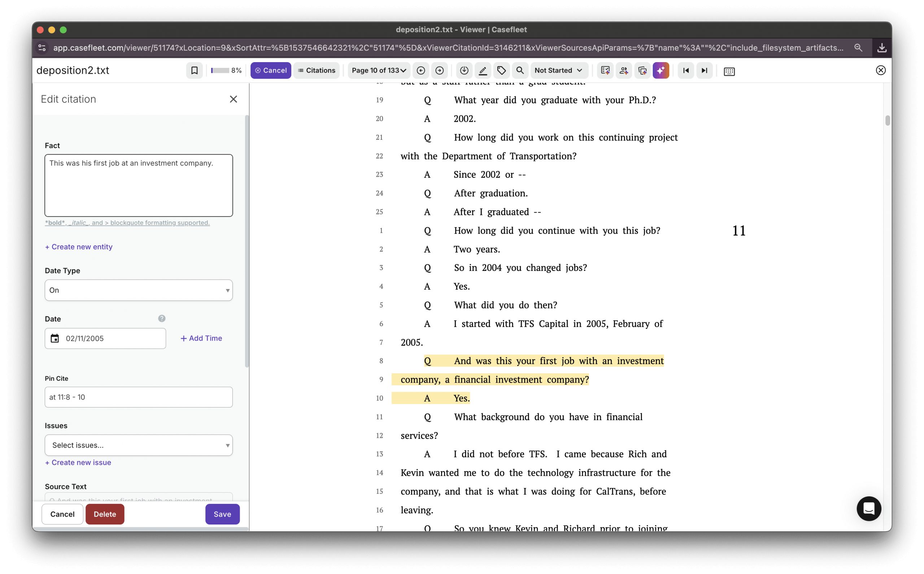Viewport: 924px width, 574px height.
Task: Jump to the first document
Action: tap(686, 70)
